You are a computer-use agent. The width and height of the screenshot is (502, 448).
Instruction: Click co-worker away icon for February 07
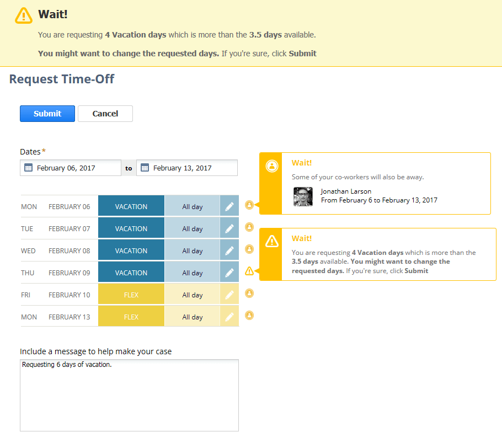pos(249,227)
